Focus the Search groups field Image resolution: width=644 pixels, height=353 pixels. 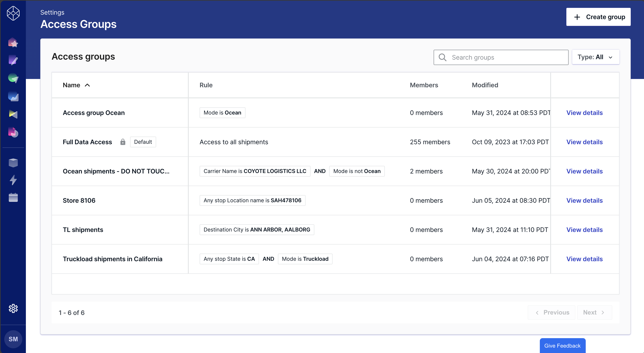[501, 57]
